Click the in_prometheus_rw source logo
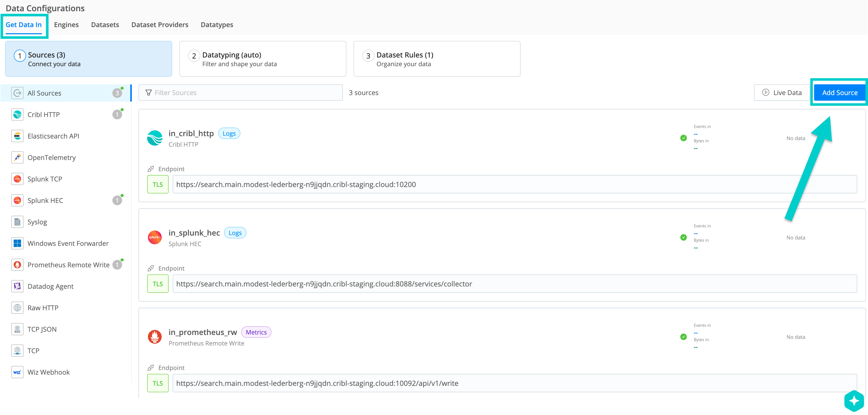 click(x=155, y=337)
